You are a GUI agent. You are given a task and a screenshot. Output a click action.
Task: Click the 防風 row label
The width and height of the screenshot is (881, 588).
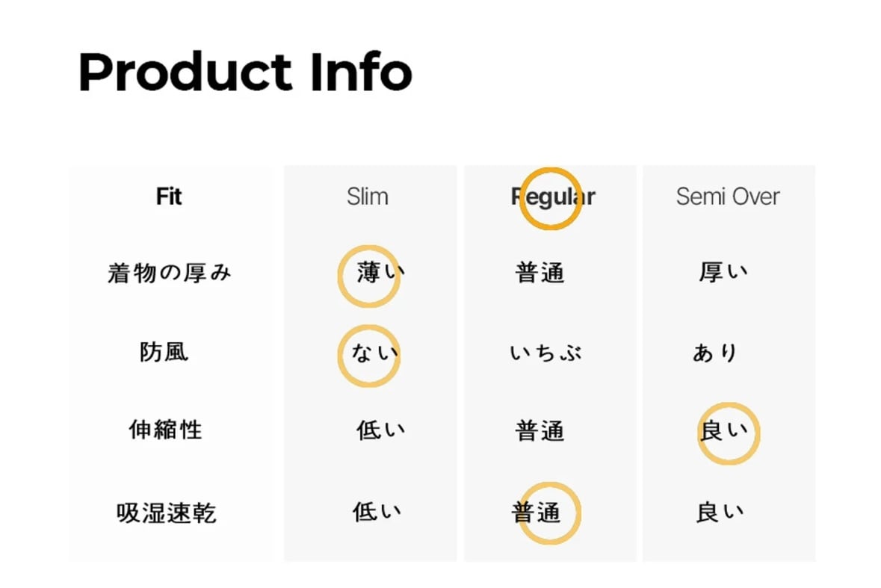[164, 352]
